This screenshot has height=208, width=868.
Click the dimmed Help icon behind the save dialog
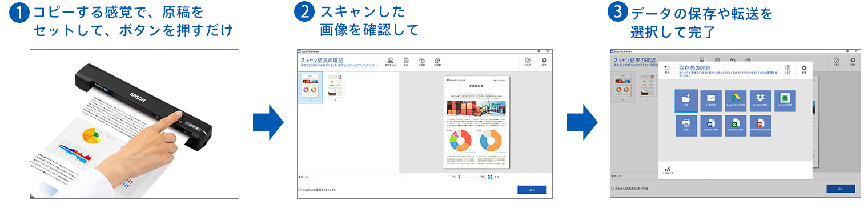coord(836,62)
